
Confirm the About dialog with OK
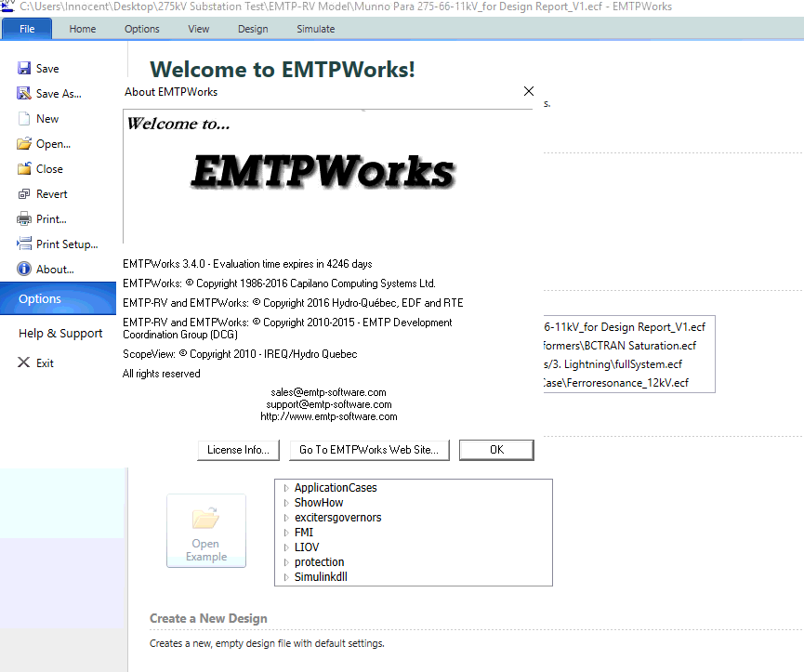click(x=496, y=450)
